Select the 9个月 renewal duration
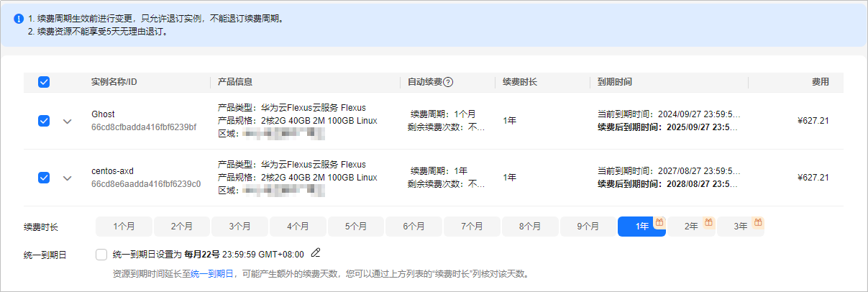868x292 pixels. [588, 226]
